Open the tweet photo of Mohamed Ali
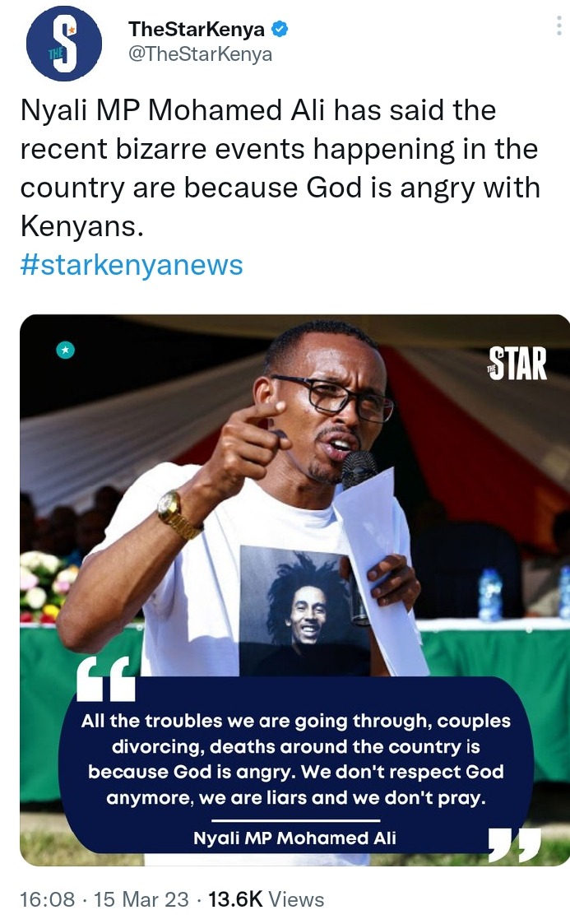 click(x=295, y=590)
